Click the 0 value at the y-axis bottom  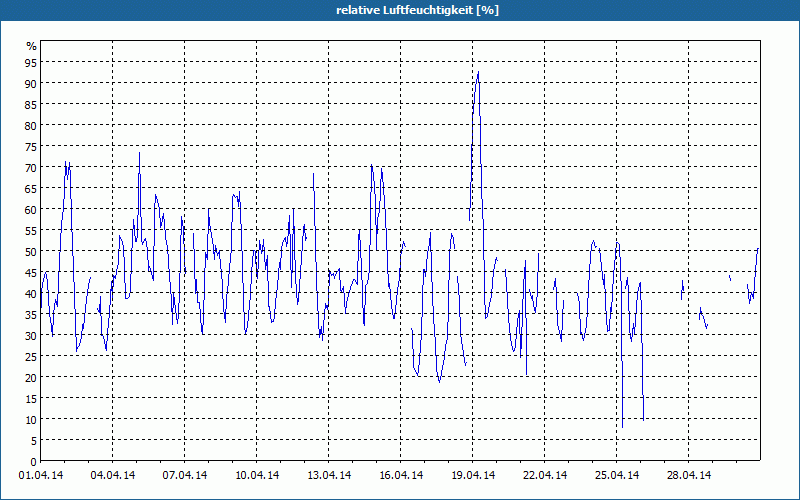click(33, 461)
